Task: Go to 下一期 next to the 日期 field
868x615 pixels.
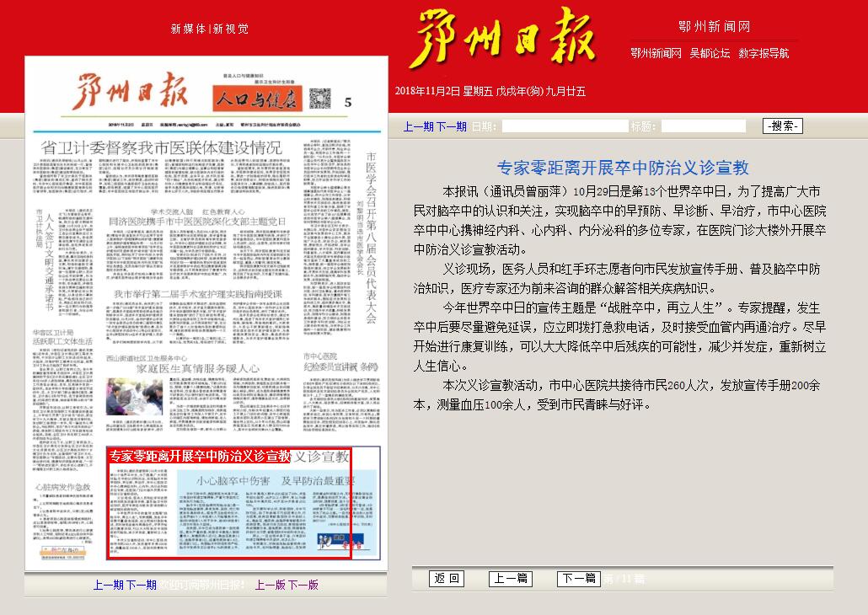Action: 452,126
